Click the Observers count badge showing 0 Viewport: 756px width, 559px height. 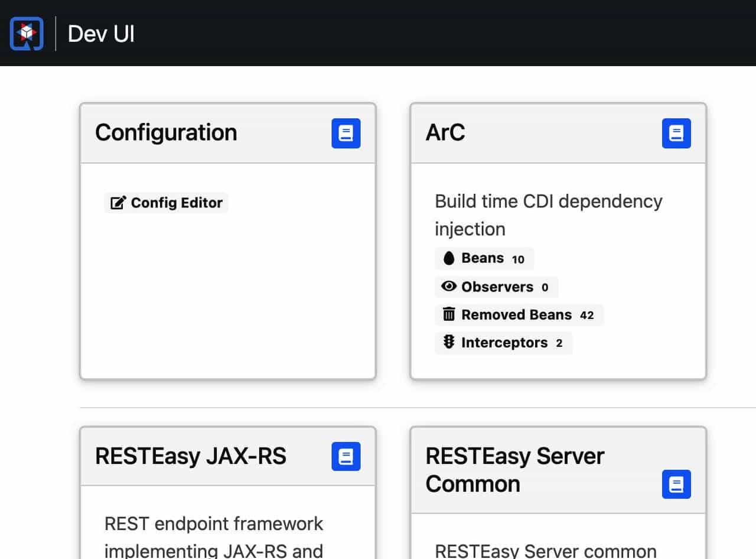[x=545, y=287]
